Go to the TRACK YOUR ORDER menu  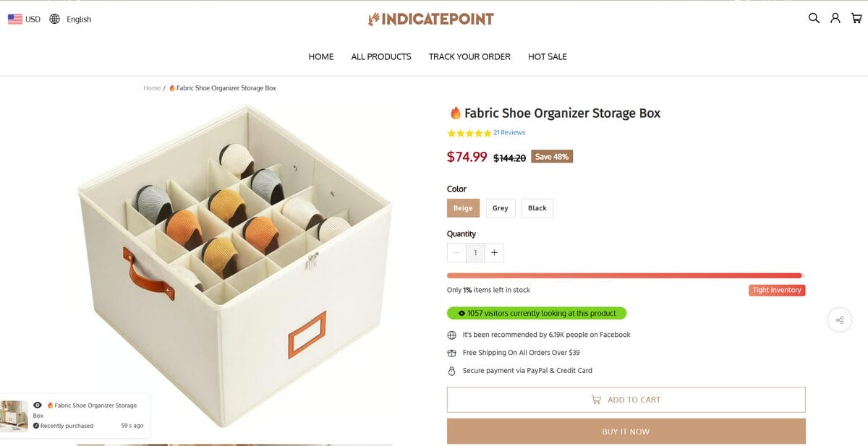(469, 56)
